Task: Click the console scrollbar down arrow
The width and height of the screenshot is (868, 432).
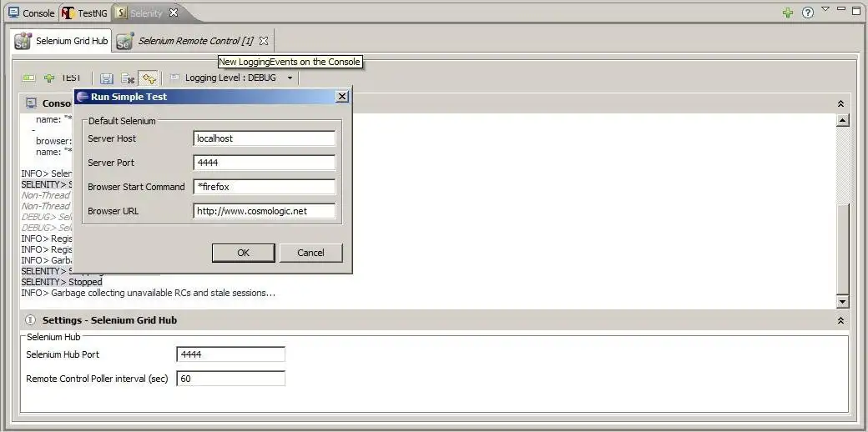Action: (x=842, y=301)
